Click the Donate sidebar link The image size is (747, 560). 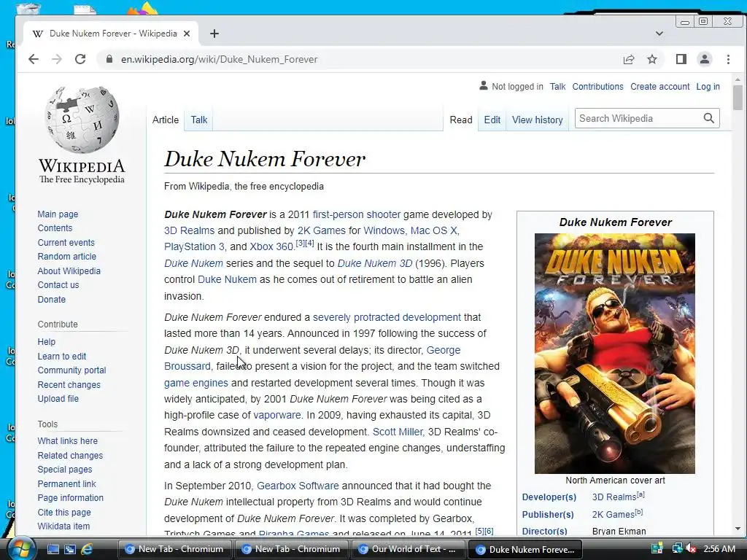point(52,300)
